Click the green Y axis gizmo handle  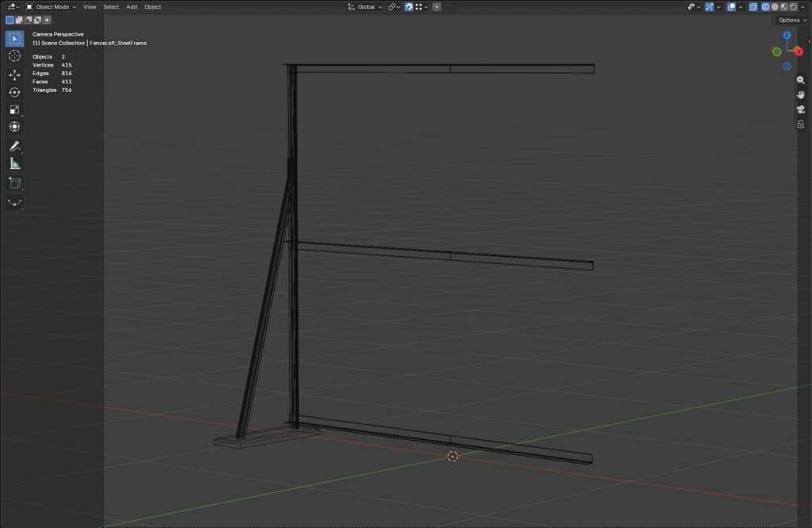click(777, 52)
